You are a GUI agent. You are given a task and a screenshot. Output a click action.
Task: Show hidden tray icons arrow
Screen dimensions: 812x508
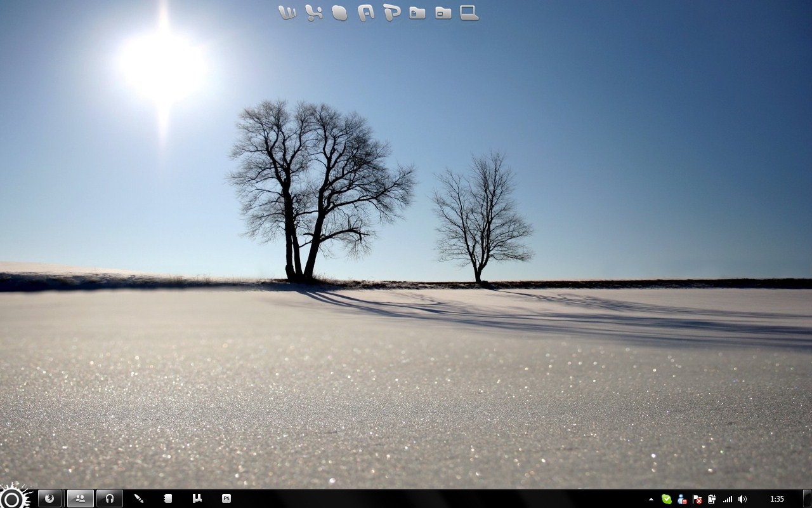coord(651,499)
